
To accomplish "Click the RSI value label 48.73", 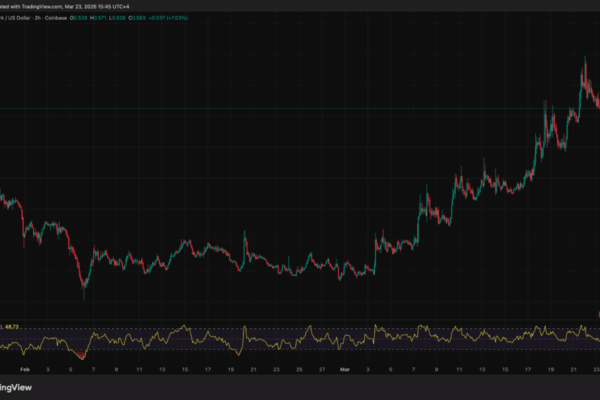I will click(14, 326).
